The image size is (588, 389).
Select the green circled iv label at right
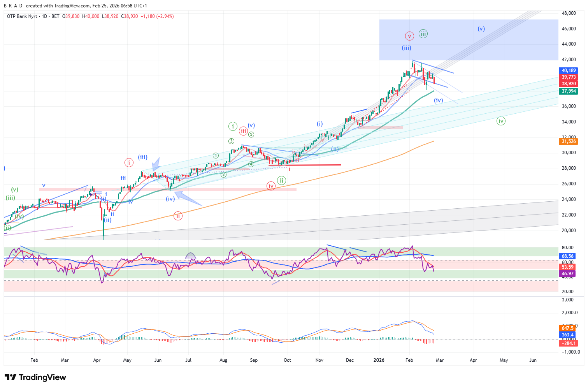[x=501, y=121]
